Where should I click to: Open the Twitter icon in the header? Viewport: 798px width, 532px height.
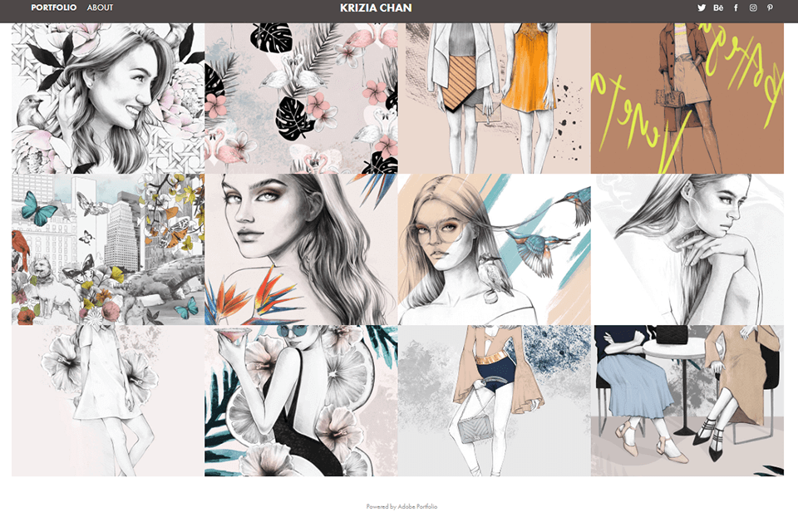coord(701,7)
